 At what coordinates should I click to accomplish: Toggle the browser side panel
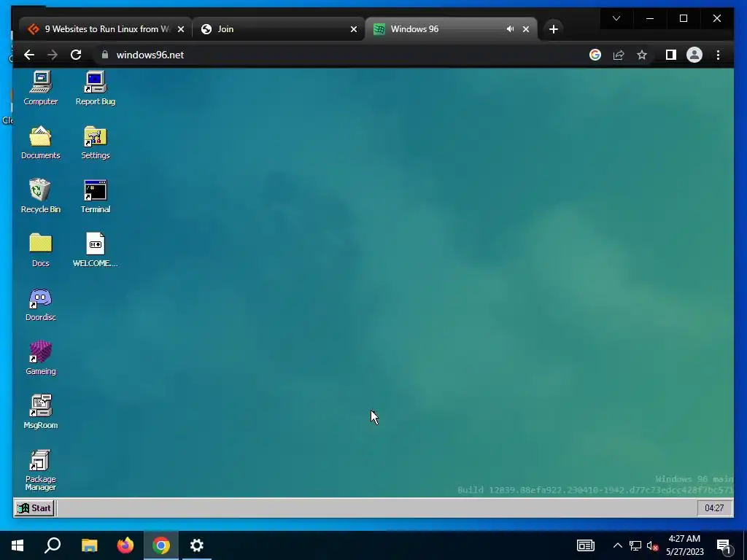[671, 55]
